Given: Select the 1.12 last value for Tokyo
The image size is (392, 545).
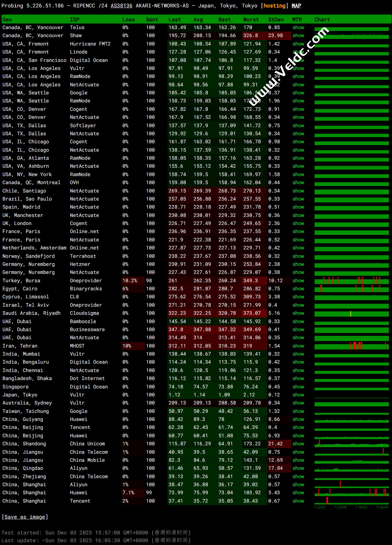Looking at the screenshot, I should point(174,395).
